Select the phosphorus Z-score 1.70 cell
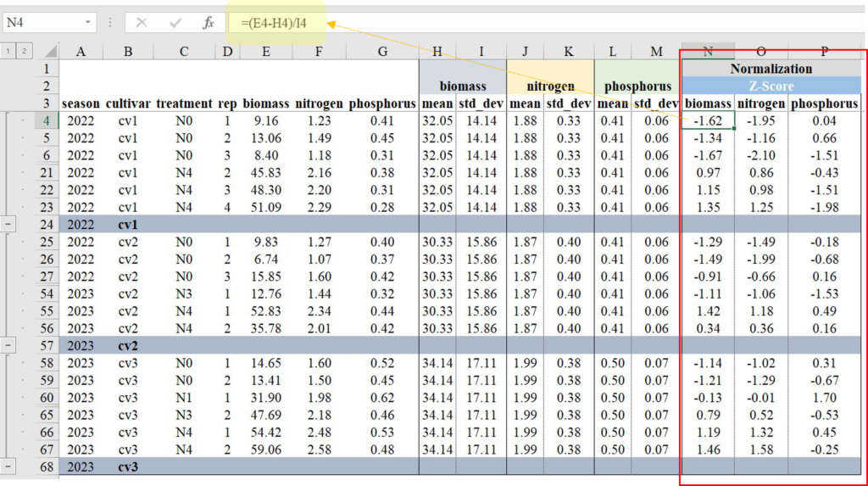This screenshot has height=486, width=868. tap(824, 398)
